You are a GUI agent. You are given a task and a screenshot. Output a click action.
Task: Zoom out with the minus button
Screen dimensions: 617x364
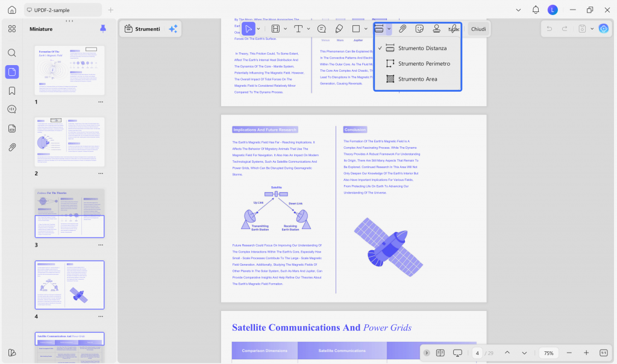point(569,353)
